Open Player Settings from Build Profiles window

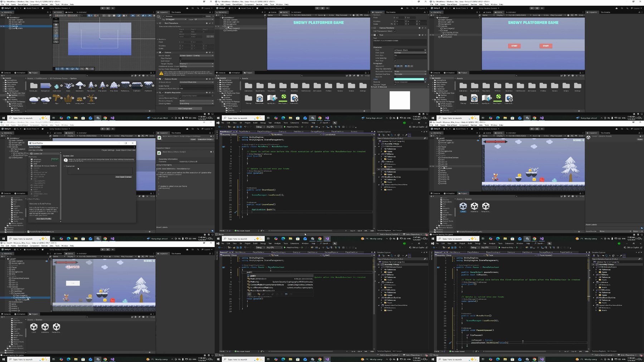[108, 150]
